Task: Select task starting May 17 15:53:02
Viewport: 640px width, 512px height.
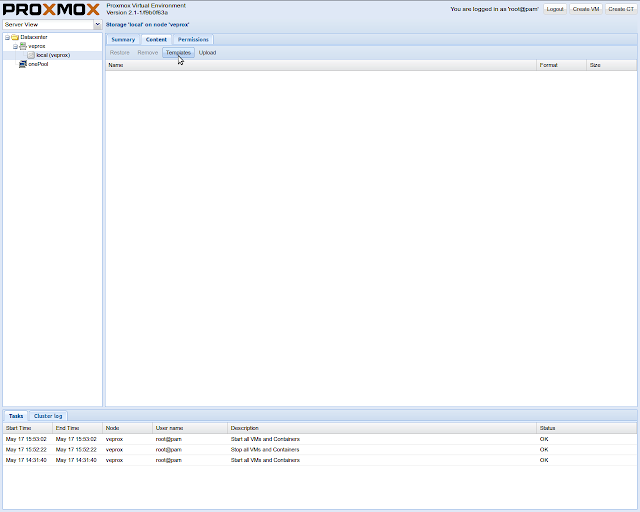Action: (320, 439)
